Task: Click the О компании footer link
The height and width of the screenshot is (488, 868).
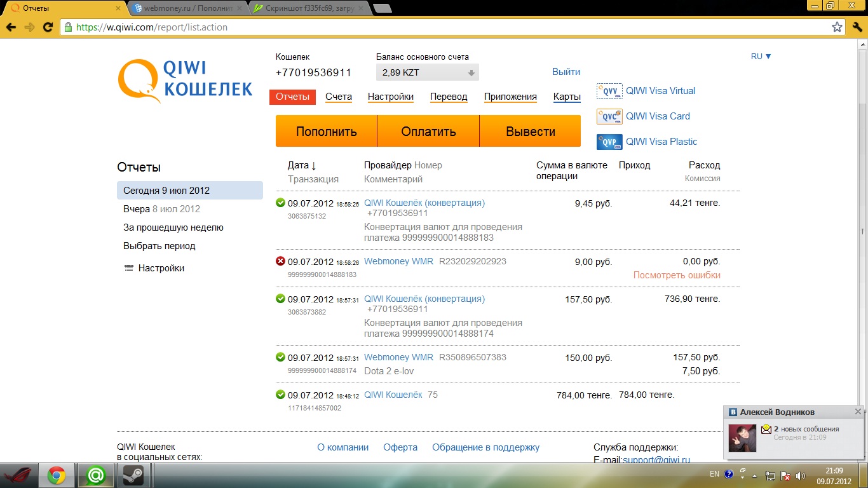Action: point(343,447)
